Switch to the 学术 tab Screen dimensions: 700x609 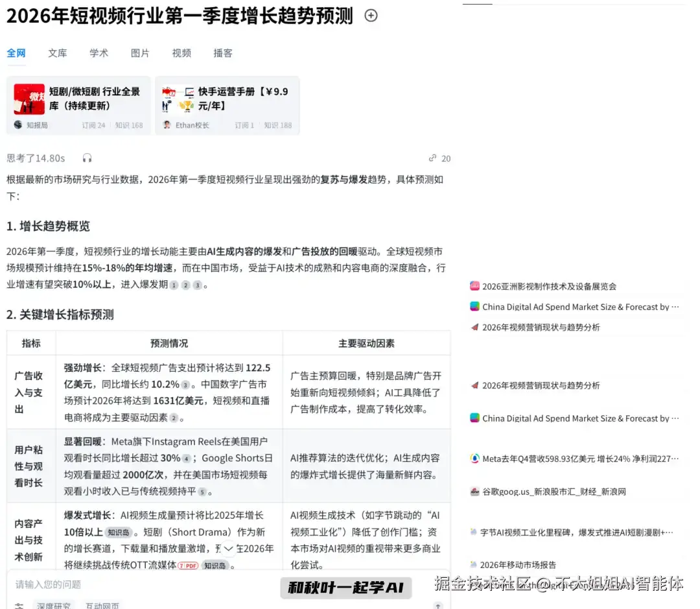tap(99, 53)
